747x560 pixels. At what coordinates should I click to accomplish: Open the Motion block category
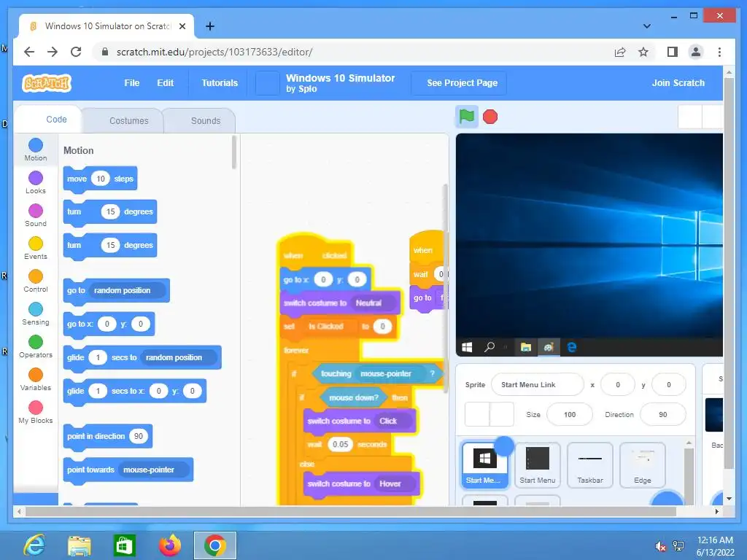(x=36, y=149)
